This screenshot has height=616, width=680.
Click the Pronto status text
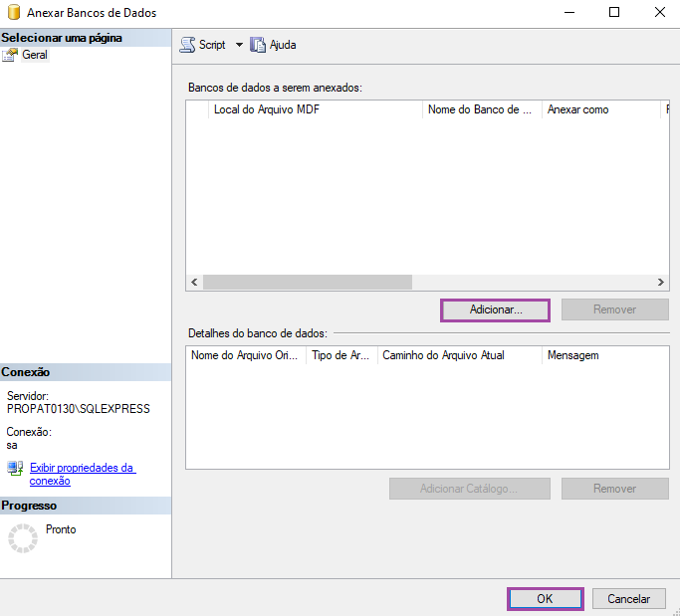pos(61,529)
